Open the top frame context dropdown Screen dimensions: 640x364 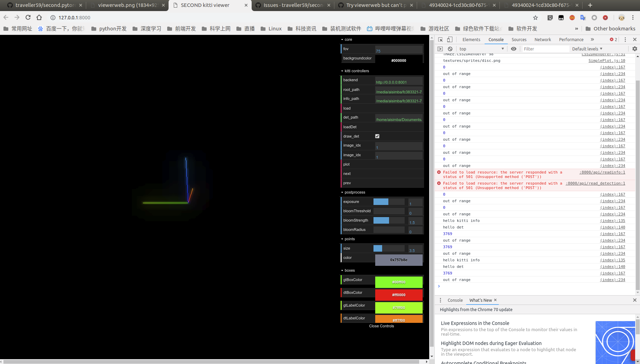(481, 49)
